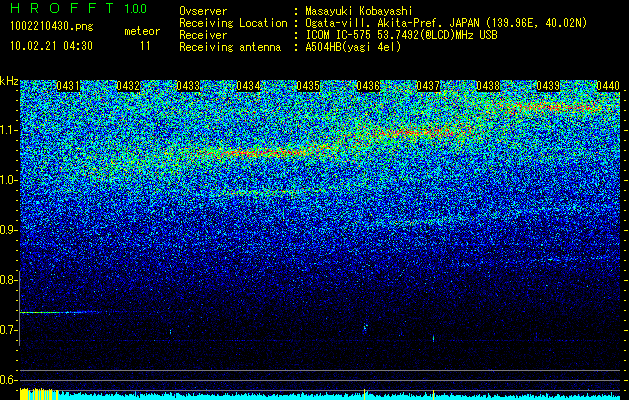Click the 0436 time marker
Image resolution: width=629 pixels, height=400 pixels.
pos(368,86)
